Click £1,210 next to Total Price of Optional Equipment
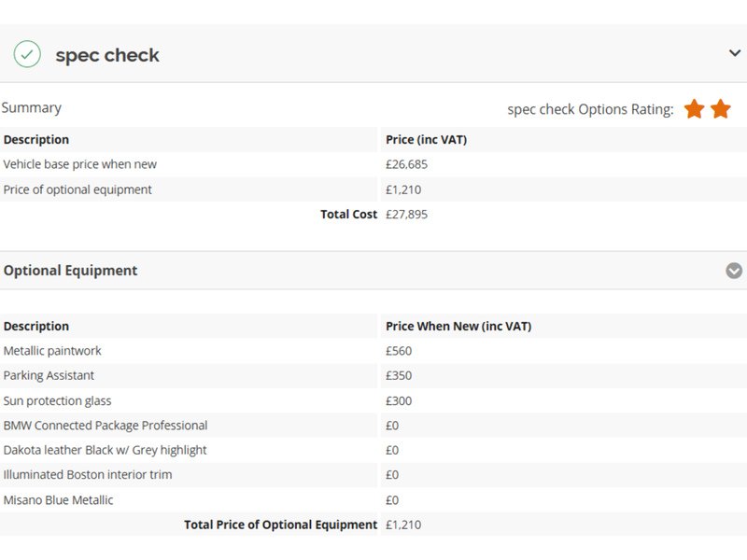This screenshot has width=747, height=560. 403,525
